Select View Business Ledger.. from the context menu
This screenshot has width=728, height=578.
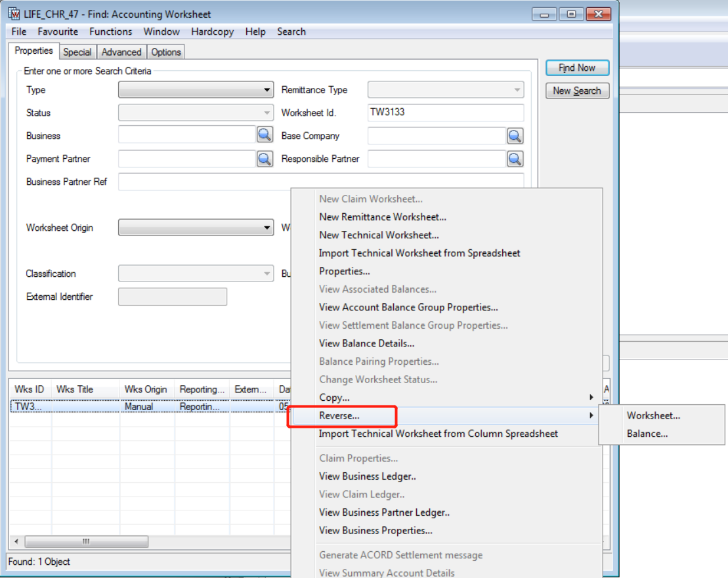click(368, 476)
